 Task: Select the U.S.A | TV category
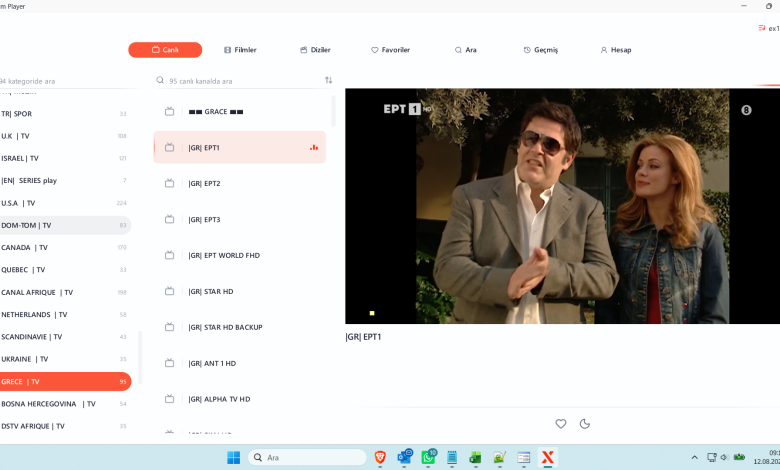click(x=65, y=203)
